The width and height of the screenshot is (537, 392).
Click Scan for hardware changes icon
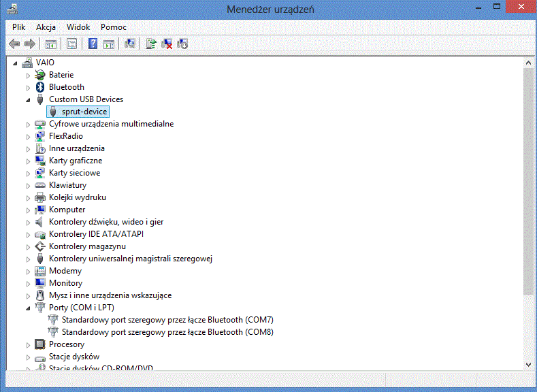click(130, 44)
